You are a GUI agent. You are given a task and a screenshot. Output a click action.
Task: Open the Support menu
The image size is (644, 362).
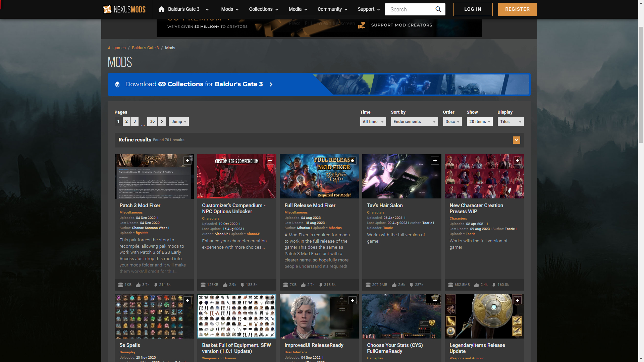(369, 9)
